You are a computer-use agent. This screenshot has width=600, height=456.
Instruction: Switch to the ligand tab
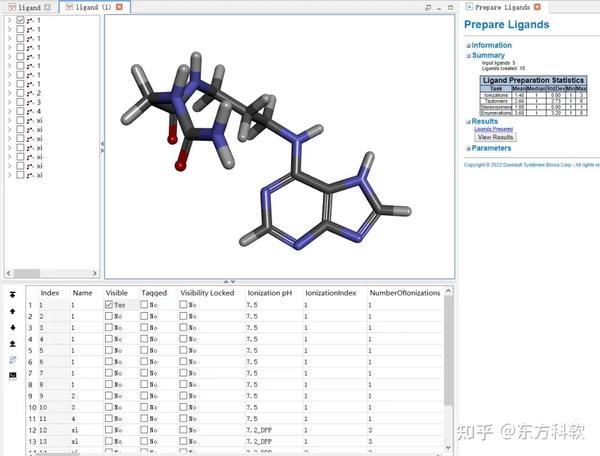29,7
